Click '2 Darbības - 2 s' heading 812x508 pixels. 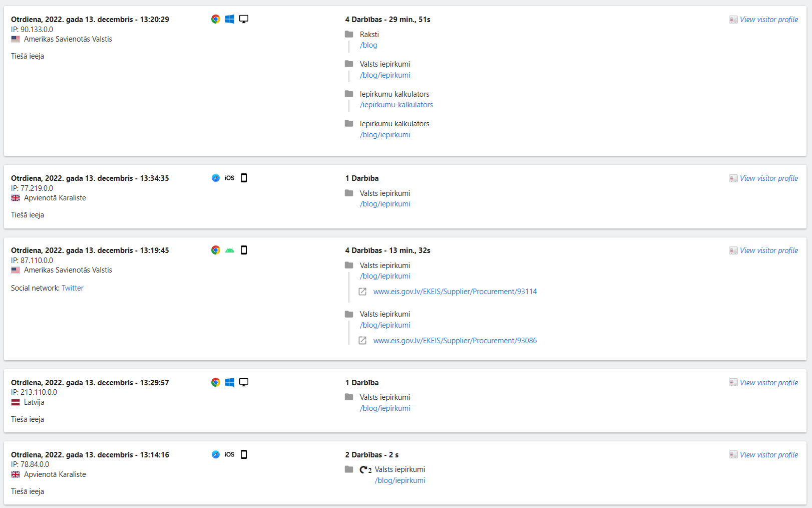pos(371,455)
